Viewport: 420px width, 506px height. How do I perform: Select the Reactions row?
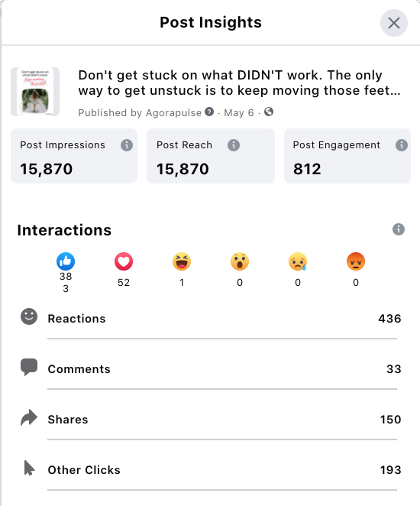click(x=209, y=319)
